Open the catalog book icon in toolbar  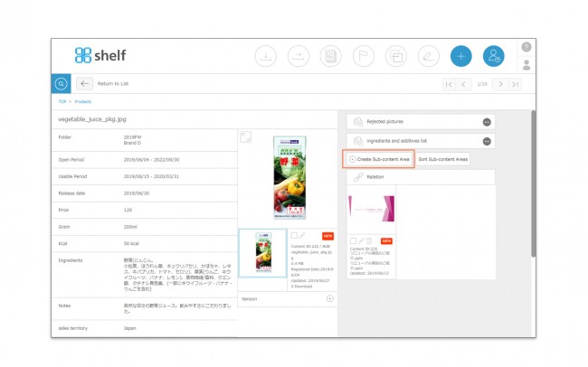[x=331, y=56]
